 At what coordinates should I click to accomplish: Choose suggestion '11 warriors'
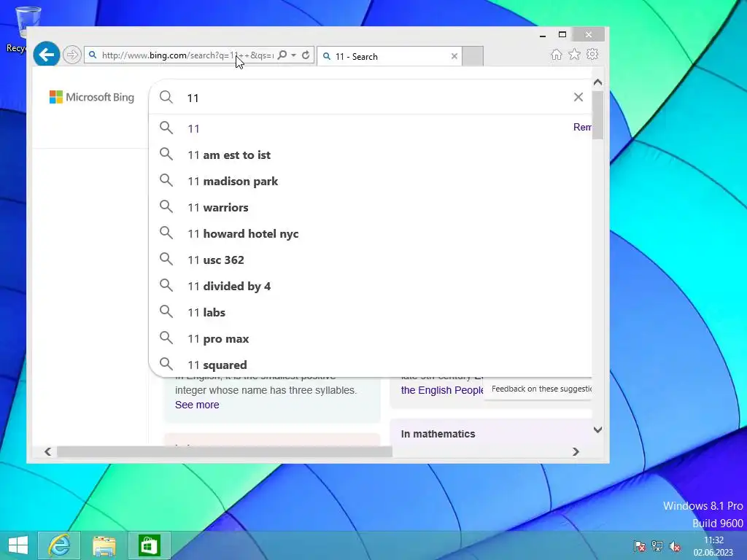pos(217,207)
